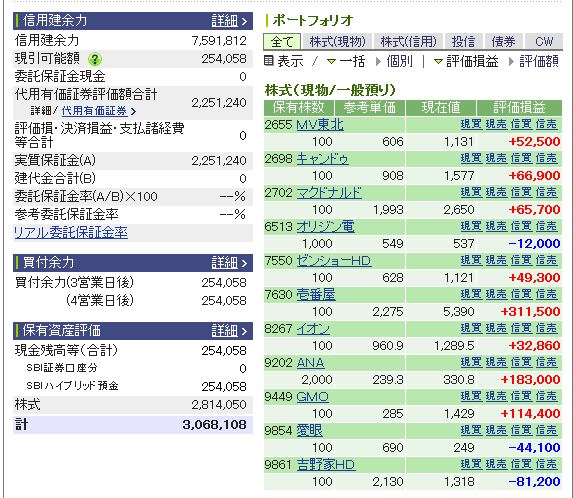
Task: Click the 2,814,050 株式 value
Action: pos(219,405)
